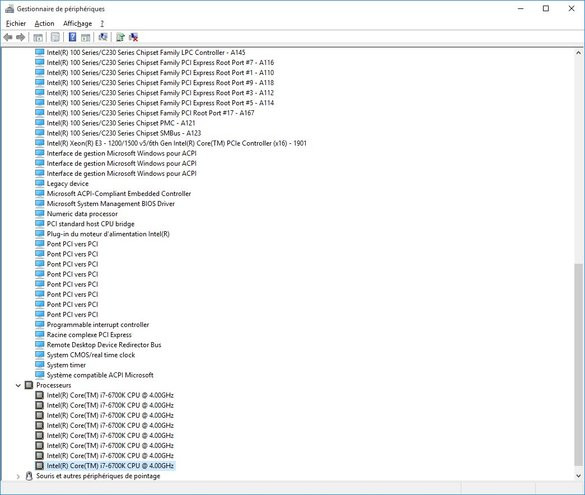This screenshot has height=495, width=585.
Task: Click icon beside Remote Desktop Device Redirector Bus
Action: click(40, 344)
